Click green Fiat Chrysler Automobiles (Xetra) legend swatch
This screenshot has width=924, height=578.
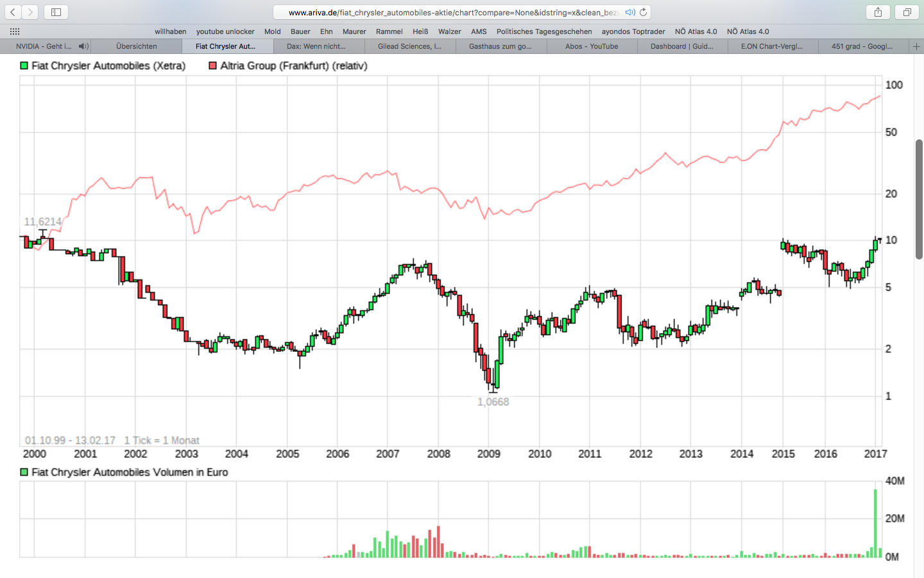pos(24,66)
